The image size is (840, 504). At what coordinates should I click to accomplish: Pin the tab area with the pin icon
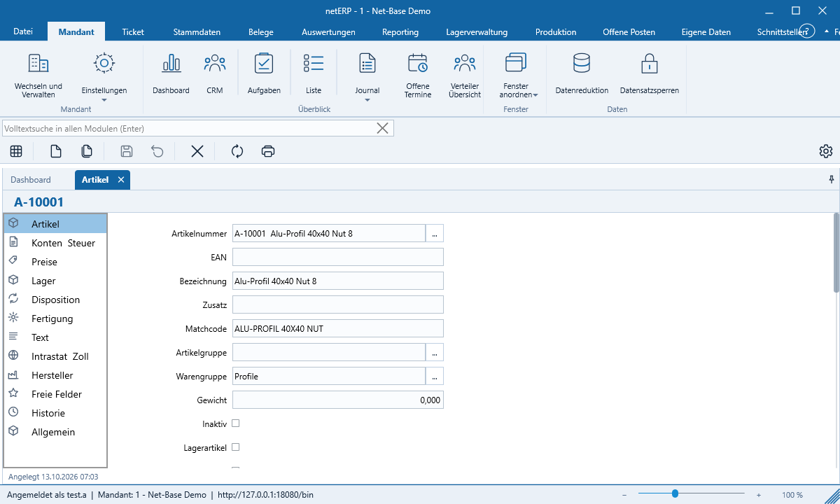(831, 180)
